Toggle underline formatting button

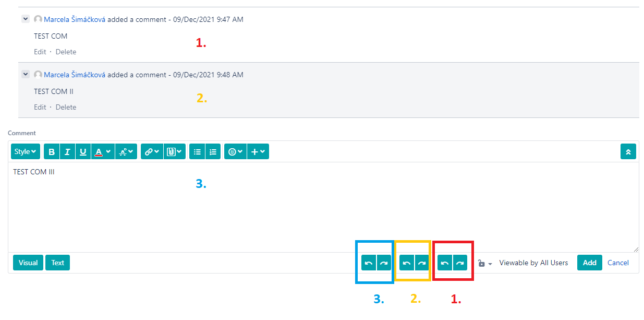[x=83, y=152]
